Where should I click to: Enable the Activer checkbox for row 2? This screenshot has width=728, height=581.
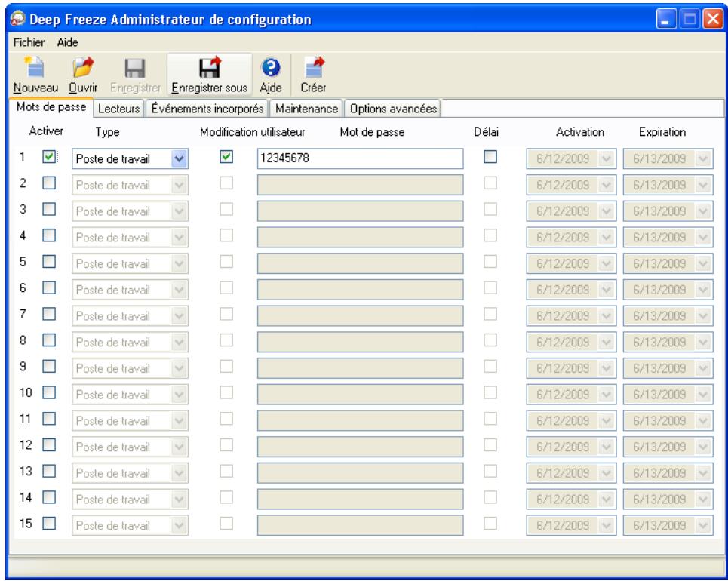point(49,183)
